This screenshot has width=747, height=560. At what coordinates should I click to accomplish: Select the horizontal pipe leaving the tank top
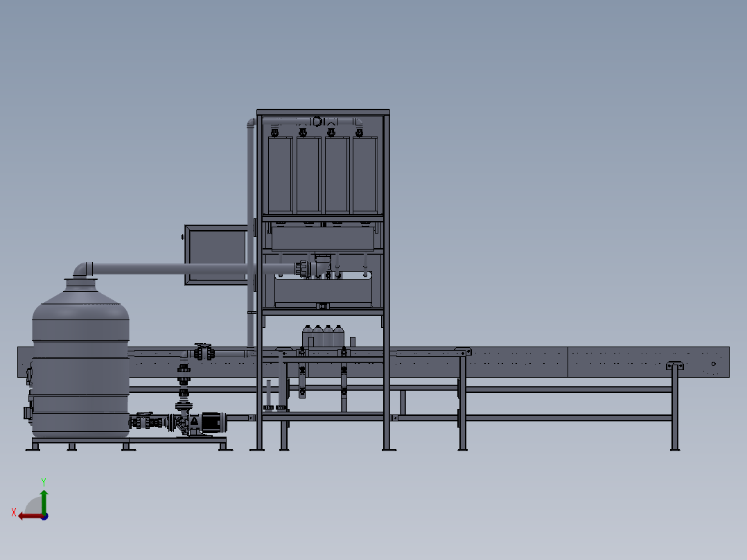(193, 269)
